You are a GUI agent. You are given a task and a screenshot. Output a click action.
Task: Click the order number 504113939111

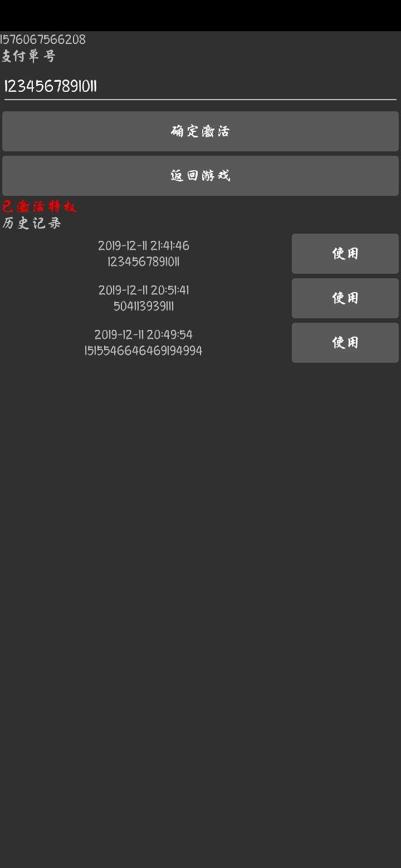coord(144,307)
